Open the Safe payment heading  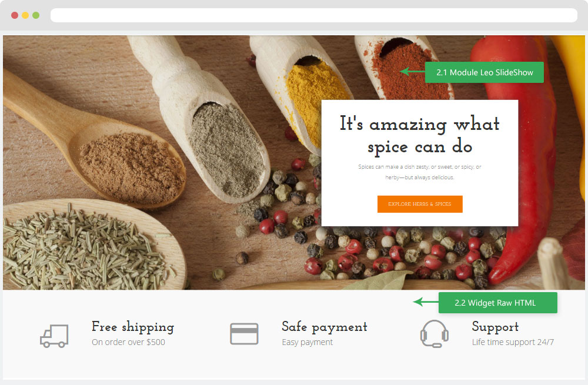click(325, 327)
